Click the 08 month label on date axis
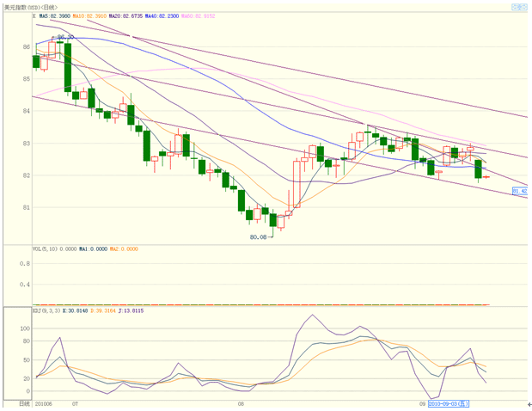Image resolution: width=532 pixels, height=411 pixels. [241, 404]
